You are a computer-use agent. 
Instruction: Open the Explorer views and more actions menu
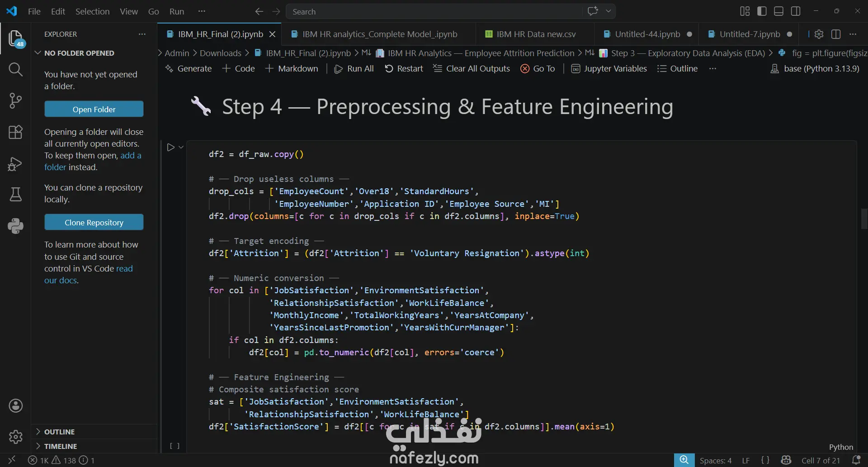[142, 34]
